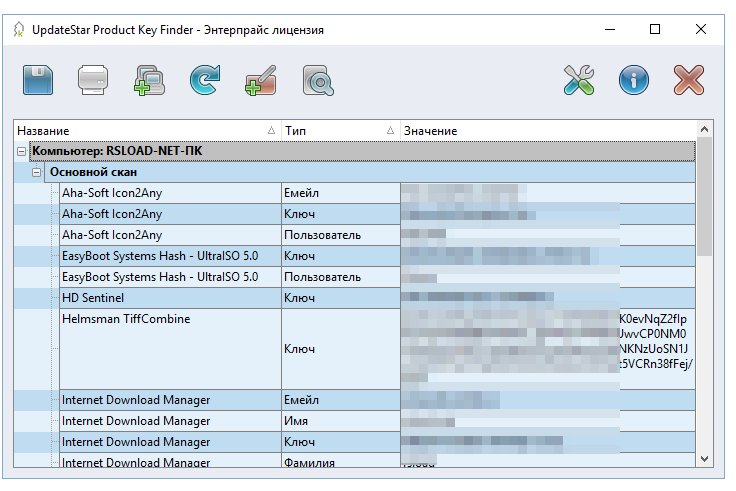Click the Search magnifier icon
Viewport: 736px width, 491px height.
click(x=318, y=80)
